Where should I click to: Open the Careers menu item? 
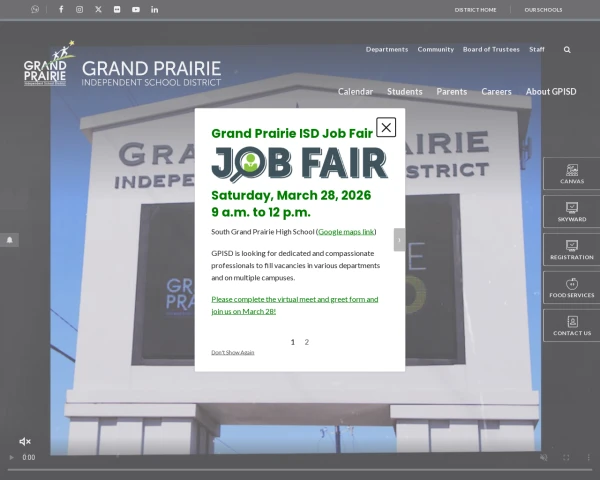pos(496,91)
